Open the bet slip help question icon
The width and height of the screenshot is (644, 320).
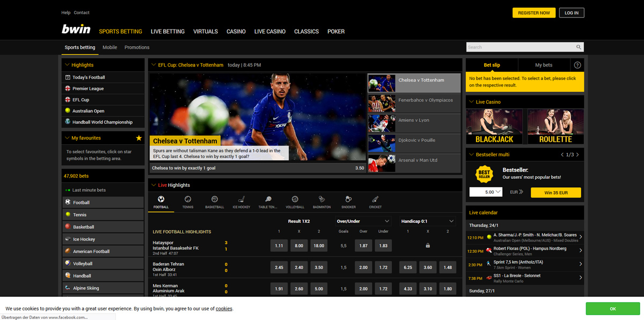(577, 65)
